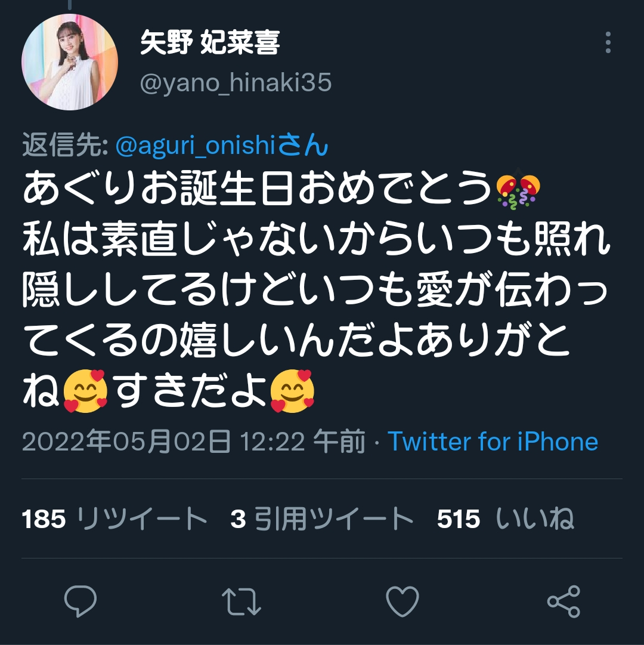Tap the last smiling hearts emoji
The height and width of the screenshot is (645, 644).
coord(292,391)
